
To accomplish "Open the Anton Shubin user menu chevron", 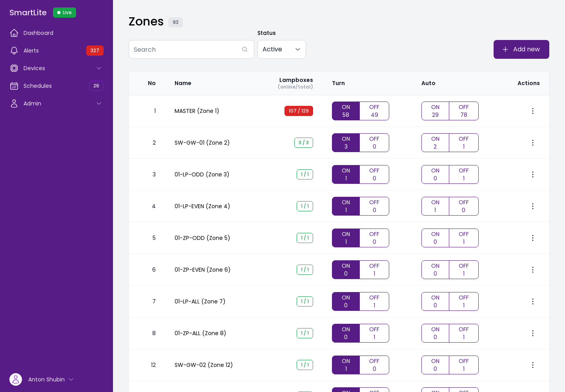I will 71,379.
